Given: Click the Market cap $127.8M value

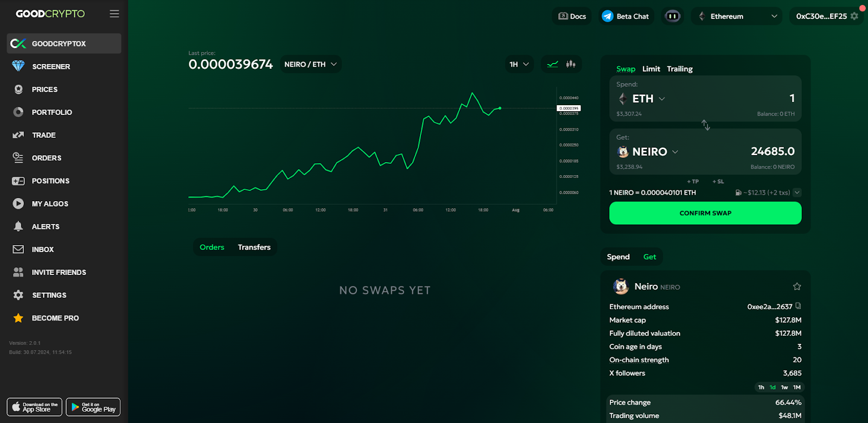Looking at the screenshot, I should coord(788,320).
